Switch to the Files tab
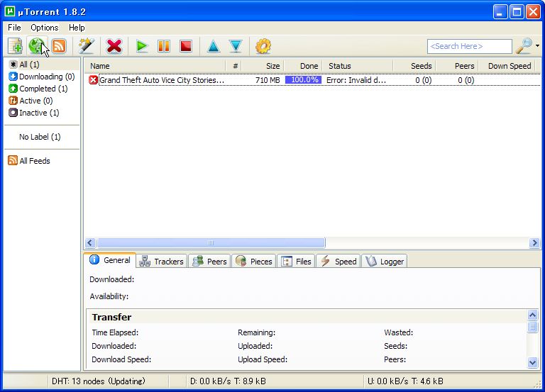The image size is (545, 392). tap(296, 262)
